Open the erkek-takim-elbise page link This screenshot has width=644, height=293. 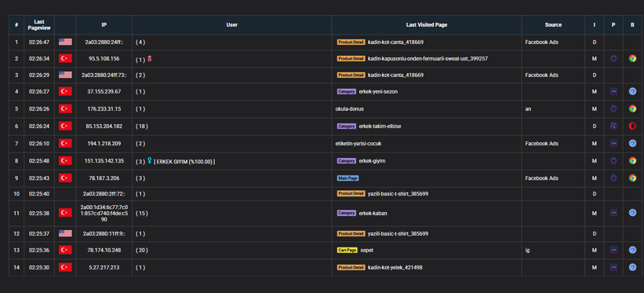pos(380,126)
